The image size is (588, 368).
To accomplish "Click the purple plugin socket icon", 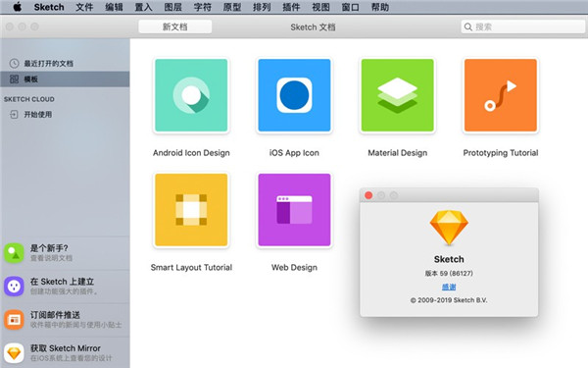I will 15,287.
